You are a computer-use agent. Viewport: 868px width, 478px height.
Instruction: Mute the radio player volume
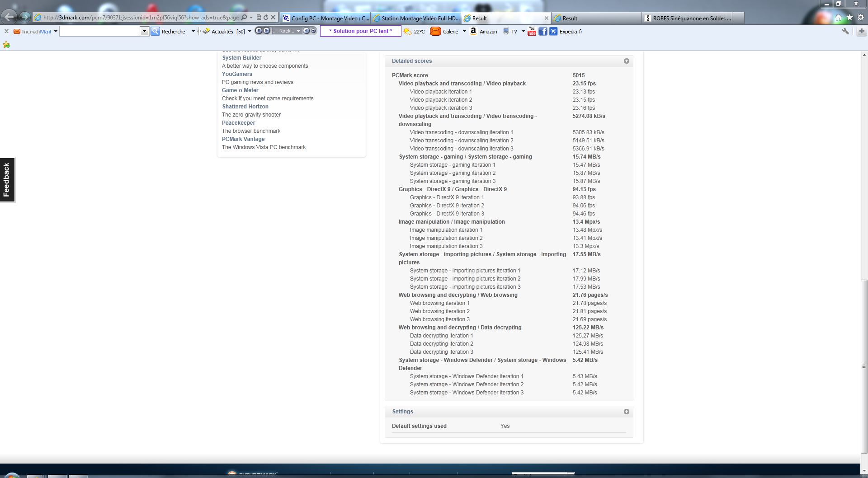[306, 31]
